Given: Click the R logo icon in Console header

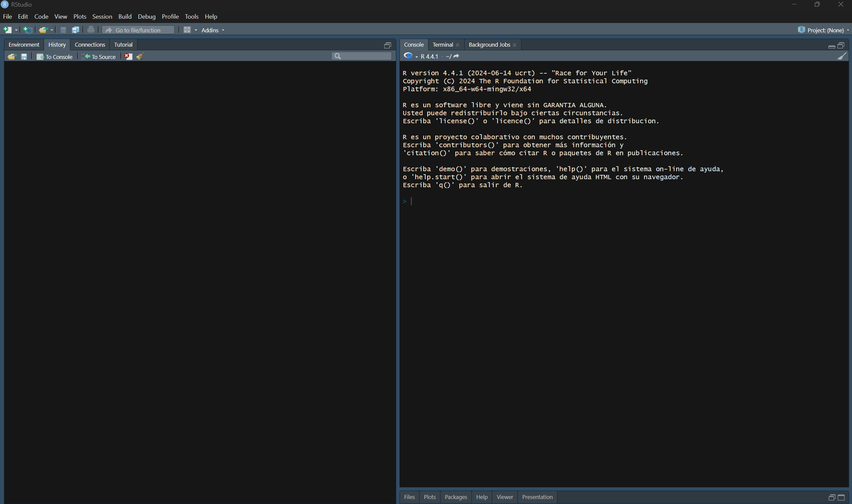Looking at the screenshot, I should click(408, 56).
